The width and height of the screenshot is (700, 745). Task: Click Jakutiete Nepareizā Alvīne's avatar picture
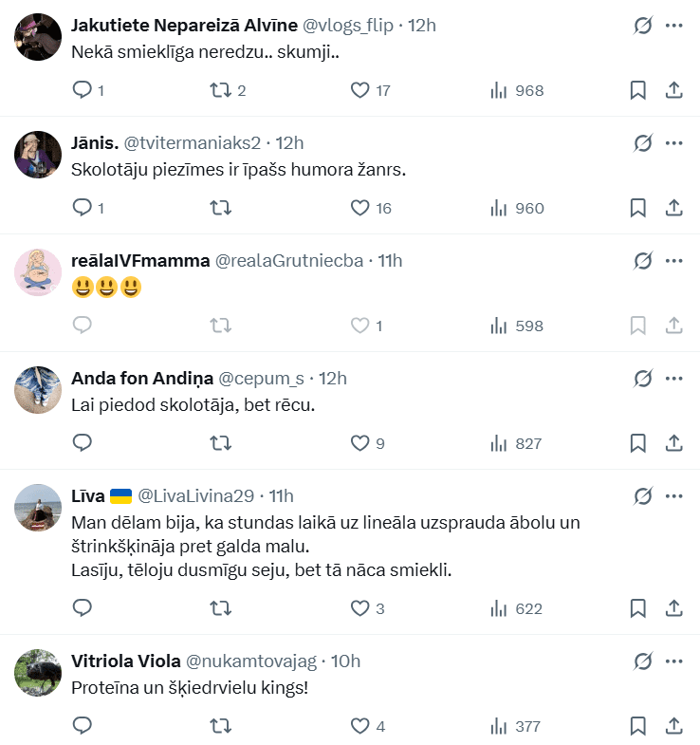[x=39, y=38]
